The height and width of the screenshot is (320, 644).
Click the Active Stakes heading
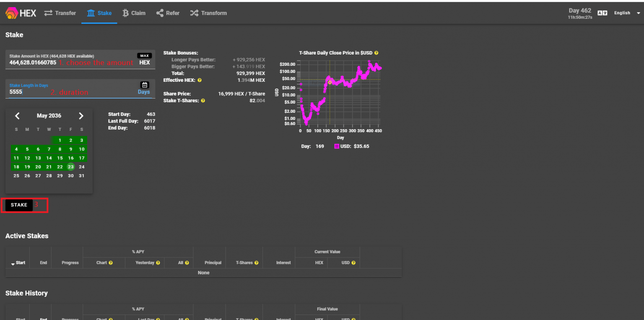click(x=27, y=236)
